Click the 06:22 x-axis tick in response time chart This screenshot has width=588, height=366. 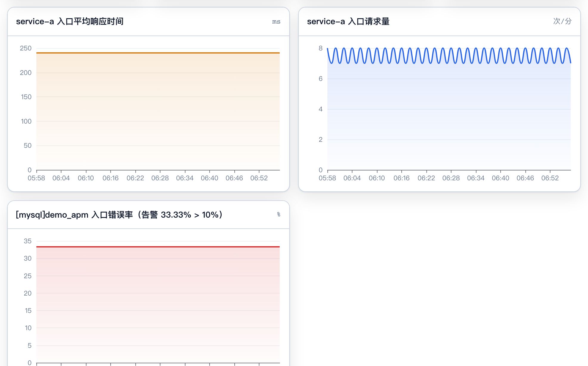[135, 178]
